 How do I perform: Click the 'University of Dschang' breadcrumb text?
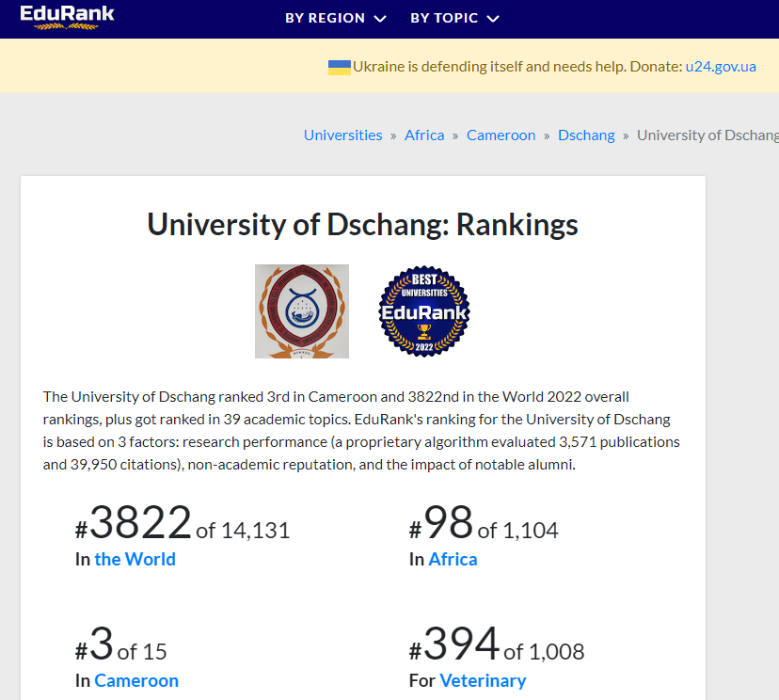pyautogui.click(x=707, y=135)
